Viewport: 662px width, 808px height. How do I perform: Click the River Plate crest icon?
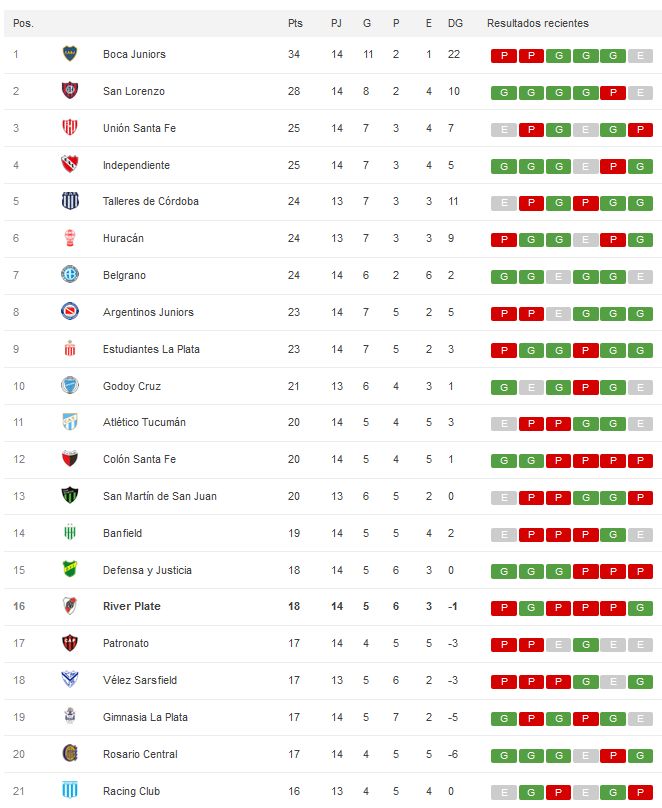pos(70,606)
